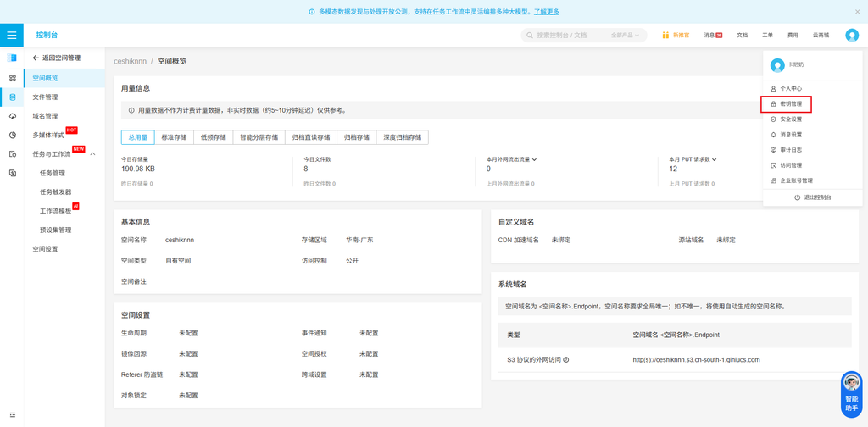Click the Qiniu logo icon in narrow sidebar
Screen dimensions: 868x427
pos(12,58)
